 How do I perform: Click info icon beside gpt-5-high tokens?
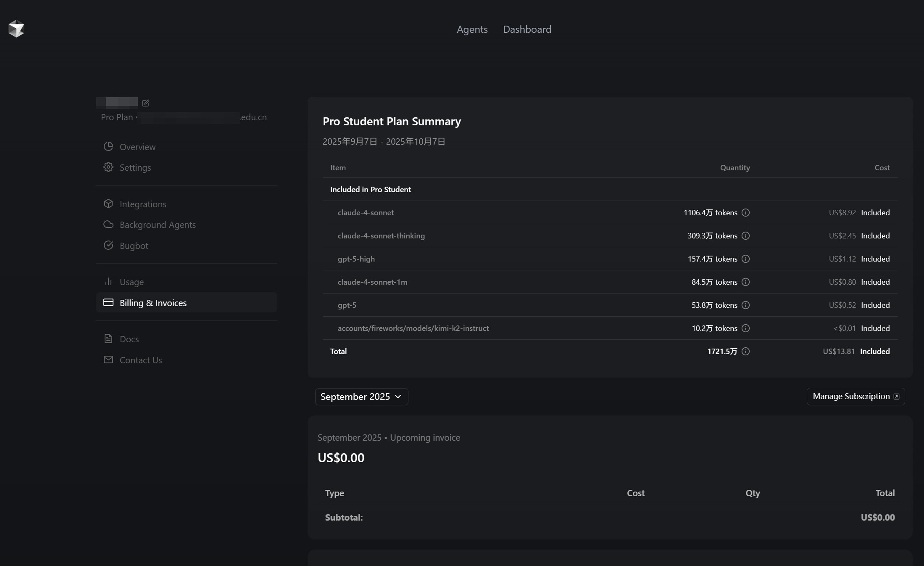(745, 259)
